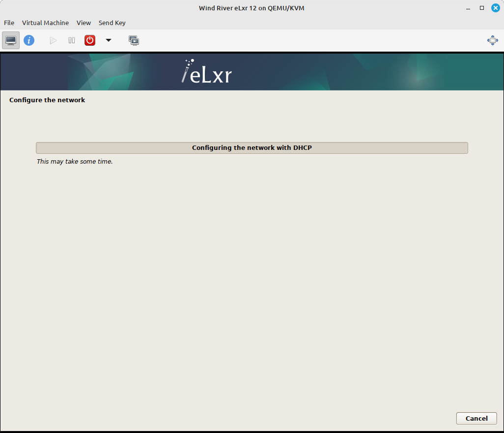
Task: Switch the console to fullscreen mode
Action: point(492,40)
